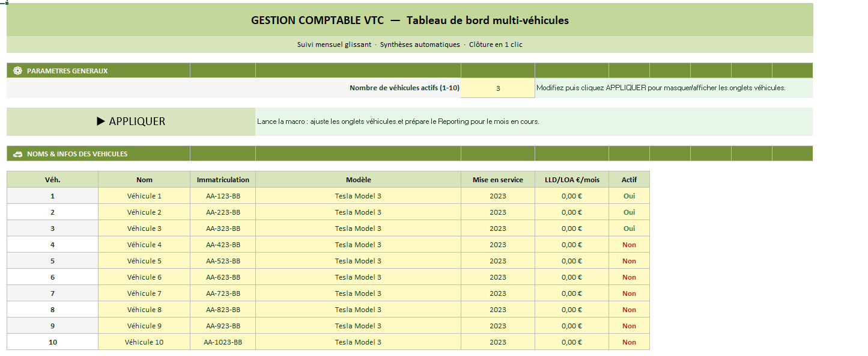Click the 'LLD/LOA €/mois' column header
The image size is (868, 356).
tap(572, 180)
